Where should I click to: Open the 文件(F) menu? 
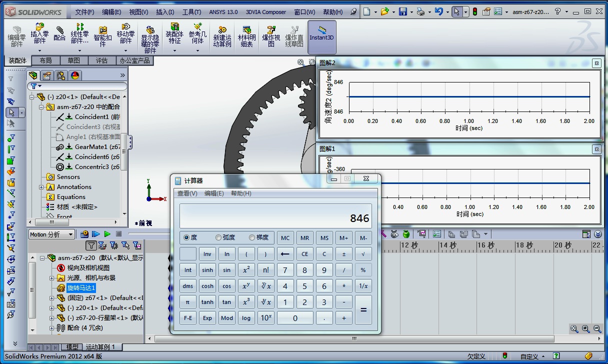point(84,12)
